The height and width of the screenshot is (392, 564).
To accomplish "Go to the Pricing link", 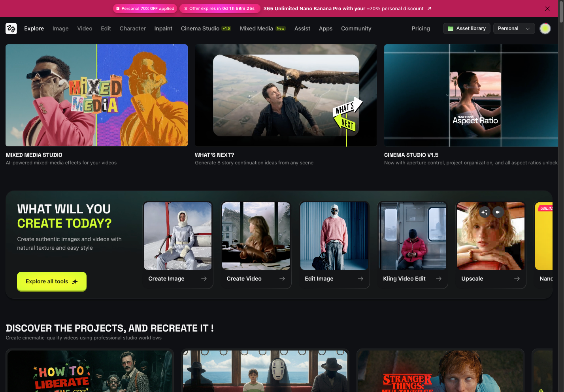I will click(x=421, y=28).
